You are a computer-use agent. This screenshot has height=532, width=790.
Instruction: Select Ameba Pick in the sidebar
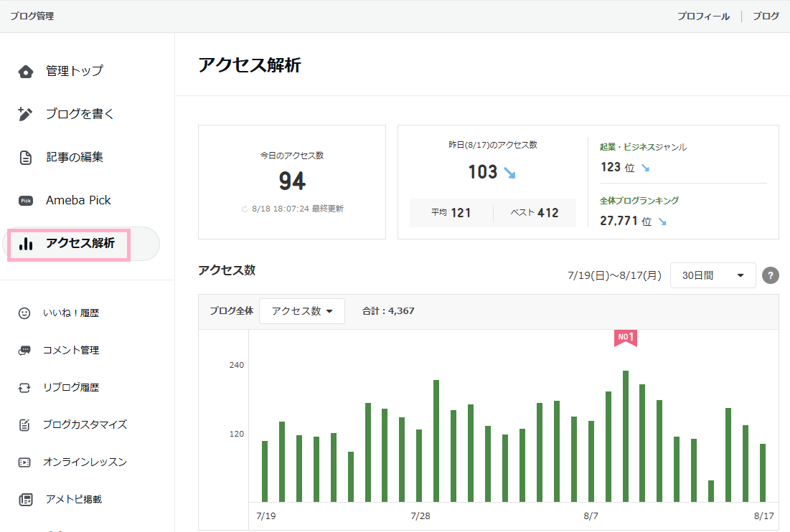point(78,200)
